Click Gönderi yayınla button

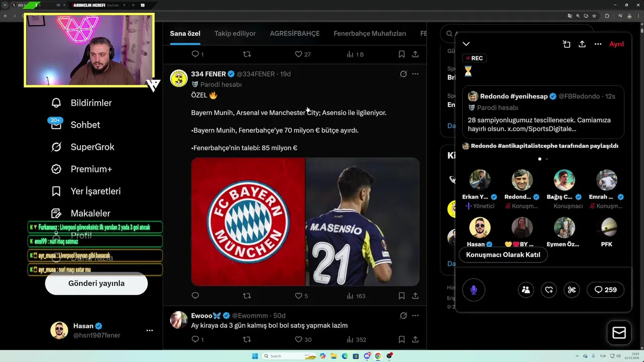click(96, 283)
